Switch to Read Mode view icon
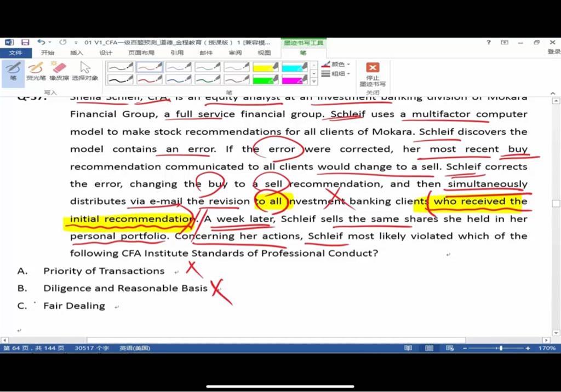 click(408, 348)
